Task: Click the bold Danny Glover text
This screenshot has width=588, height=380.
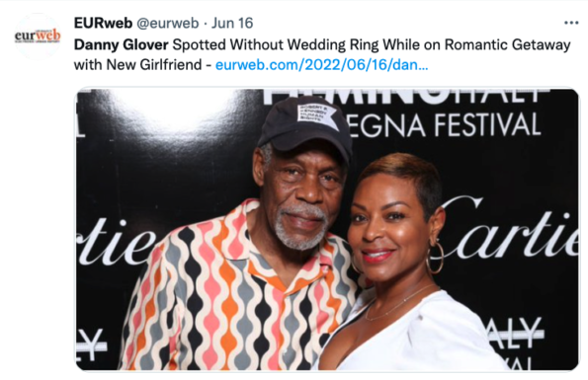Action: point(122,44)
